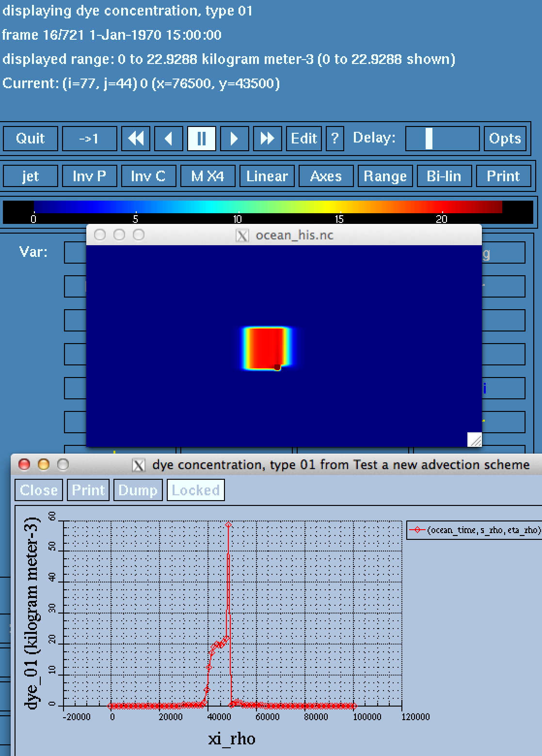542x756 pixels.
Task: Toggle the Inv P option
Action: coord(89,176)
